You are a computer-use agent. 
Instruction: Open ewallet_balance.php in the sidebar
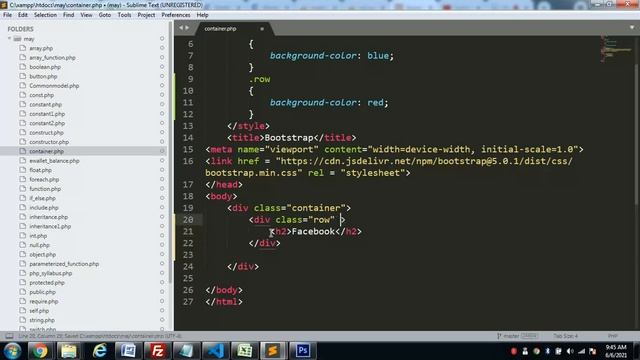pyautogui.click(x=54, y=161)
